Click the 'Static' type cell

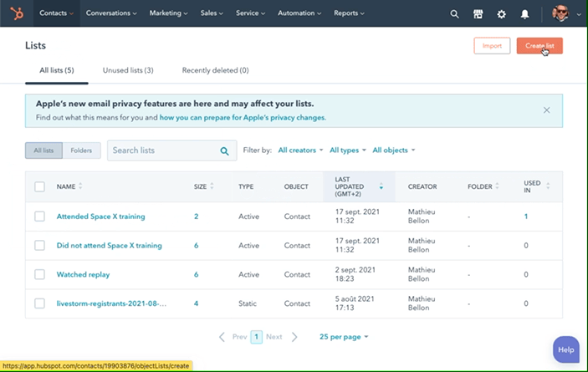(248, 303)
